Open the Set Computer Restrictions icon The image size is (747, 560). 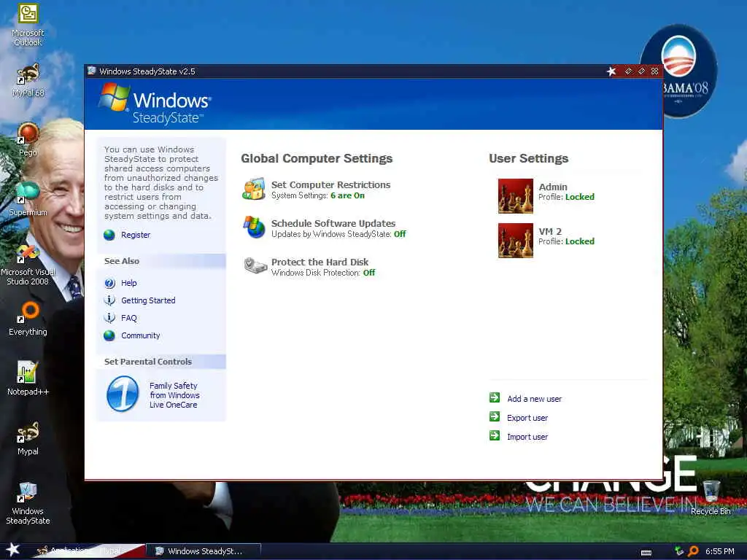(x=253, y=189)
